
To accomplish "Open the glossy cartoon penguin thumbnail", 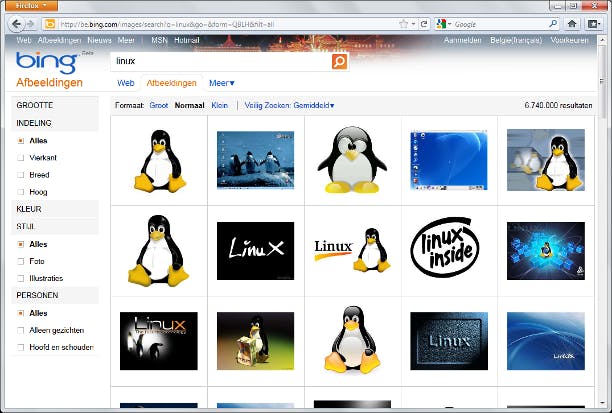I will tap(352, 160).
